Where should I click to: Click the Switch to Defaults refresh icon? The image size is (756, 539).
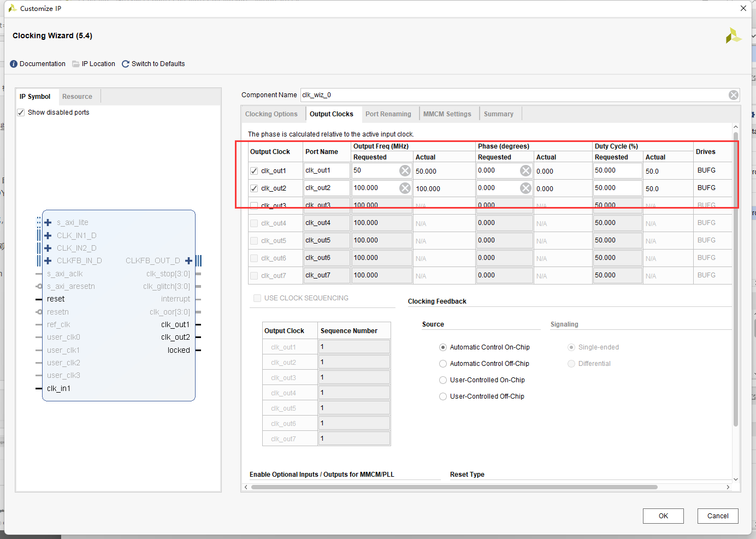point(126,64)
